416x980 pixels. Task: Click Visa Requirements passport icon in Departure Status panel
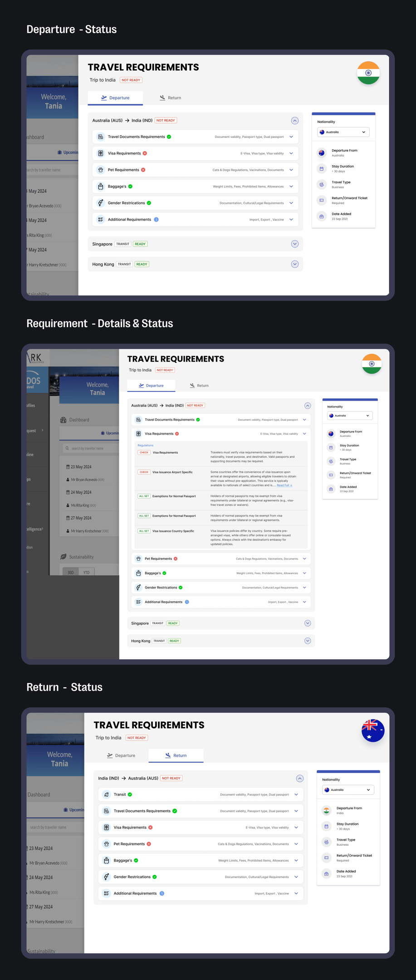click(x=101, y=153)
